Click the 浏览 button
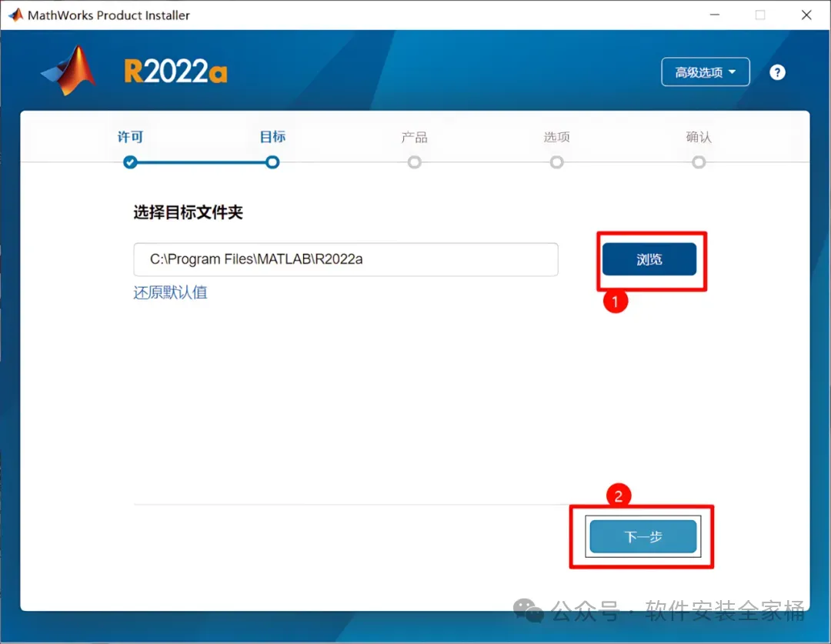This screenshot has height=644, width=831. click(x=649, y=259)
